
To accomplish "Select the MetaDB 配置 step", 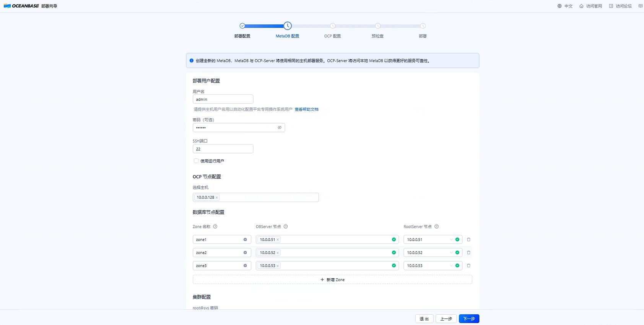I will point(287,36).
